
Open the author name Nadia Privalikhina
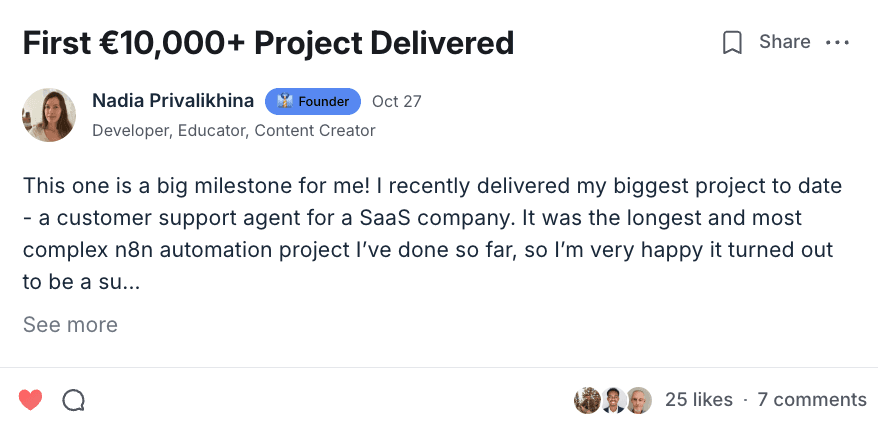pyautogui.click(x=174, y=101)
